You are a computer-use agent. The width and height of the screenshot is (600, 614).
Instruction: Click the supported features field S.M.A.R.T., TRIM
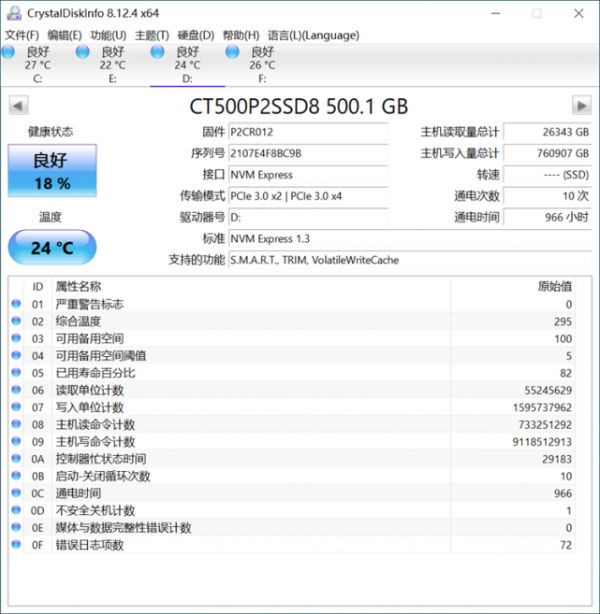coord(410,260)
